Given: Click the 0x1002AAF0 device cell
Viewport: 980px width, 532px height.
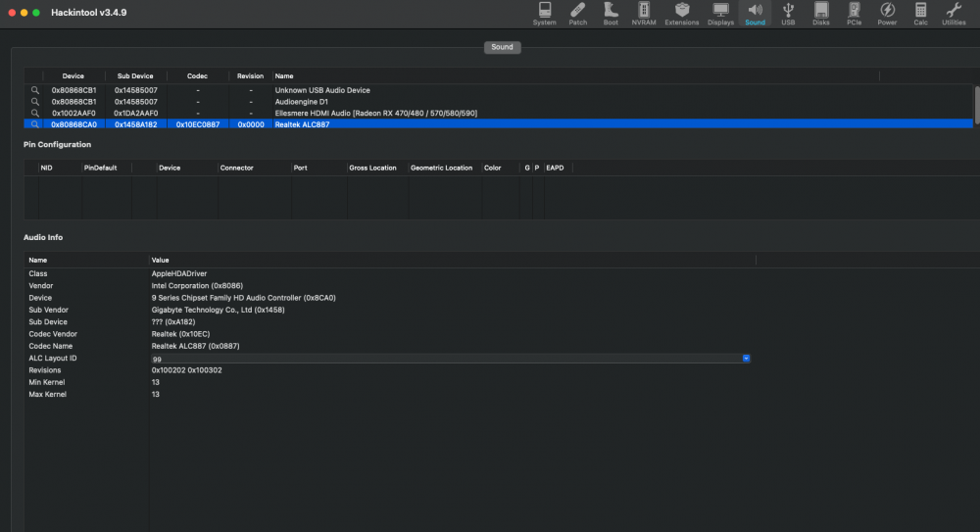Looking at the screenshot, I should pos(73,113).
